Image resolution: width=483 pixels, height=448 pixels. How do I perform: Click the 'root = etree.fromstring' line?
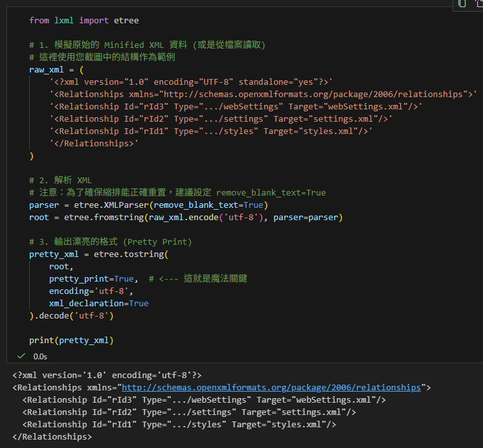(x=186, y=218)
